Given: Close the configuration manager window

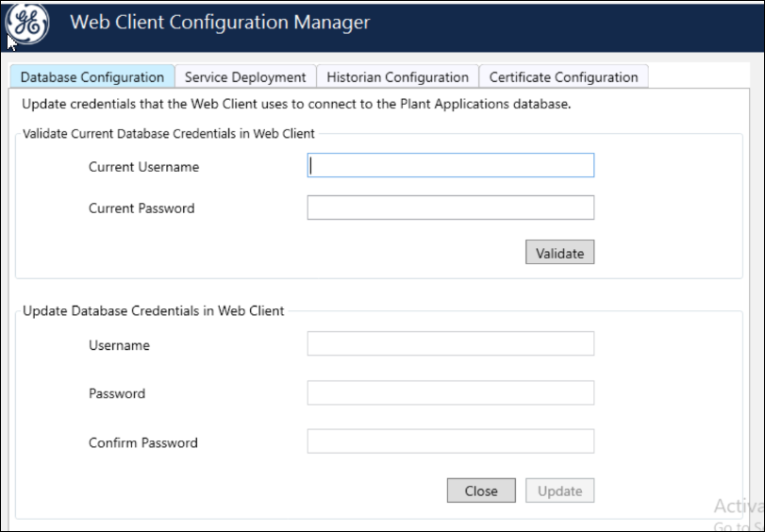Looking at the screenshot, I should pyautogui.click(x=481, y=490).
